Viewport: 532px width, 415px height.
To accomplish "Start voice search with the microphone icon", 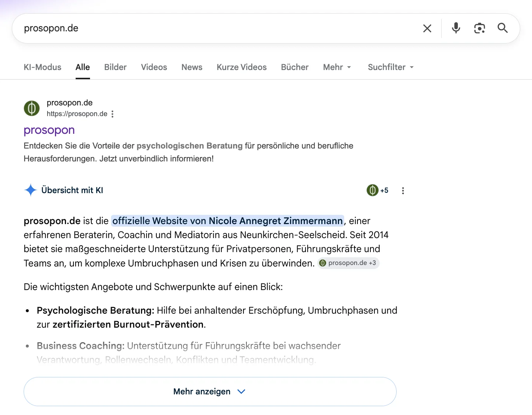I will 456,28.
